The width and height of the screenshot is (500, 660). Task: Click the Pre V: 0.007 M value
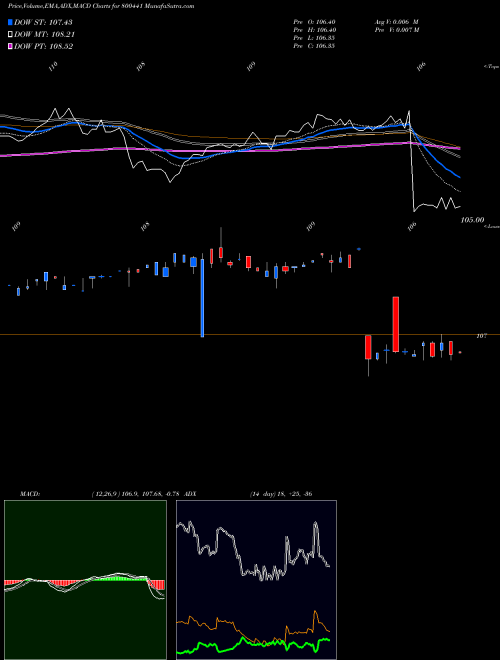(x=398, y=30)
